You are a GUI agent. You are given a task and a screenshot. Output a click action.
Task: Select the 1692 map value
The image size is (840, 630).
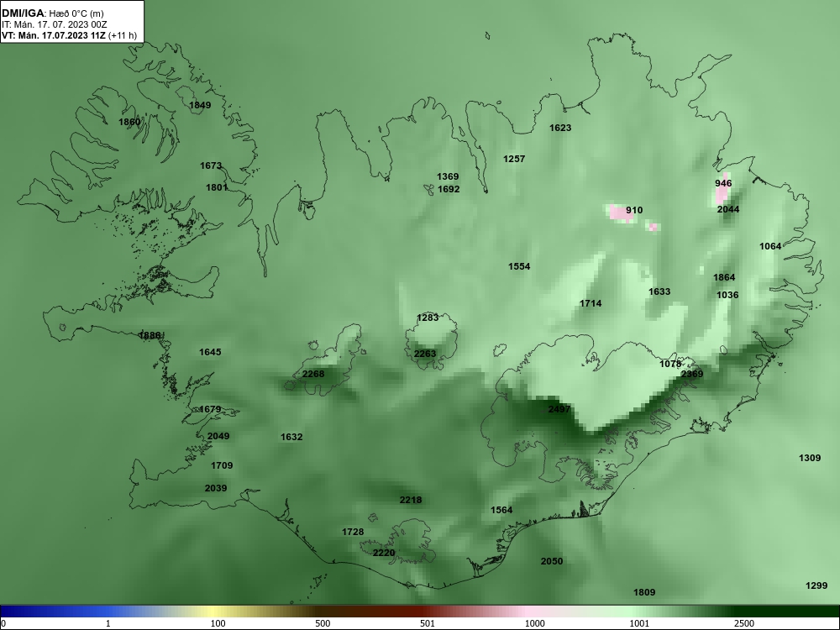(449, 189)
